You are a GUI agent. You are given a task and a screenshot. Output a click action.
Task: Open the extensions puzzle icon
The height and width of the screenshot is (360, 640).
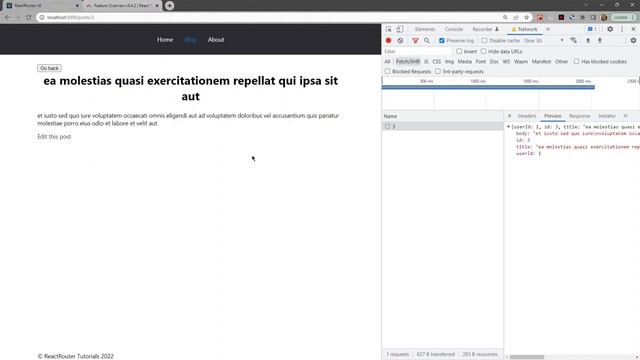coord(582,18)
